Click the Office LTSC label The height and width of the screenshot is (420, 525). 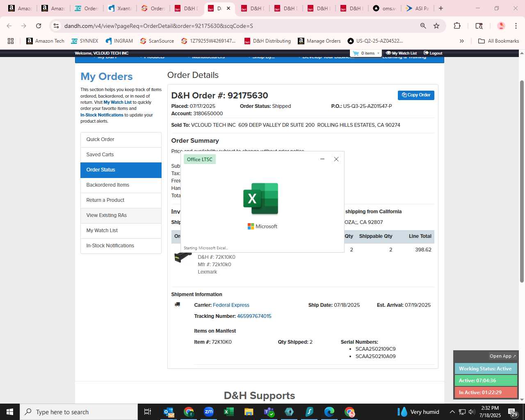point(200,160)
